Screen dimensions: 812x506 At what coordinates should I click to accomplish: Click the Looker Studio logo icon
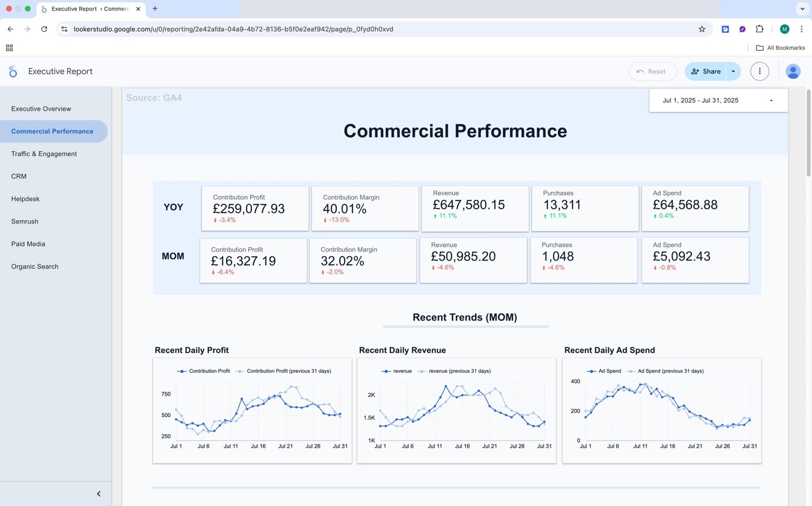click(13, 71)
